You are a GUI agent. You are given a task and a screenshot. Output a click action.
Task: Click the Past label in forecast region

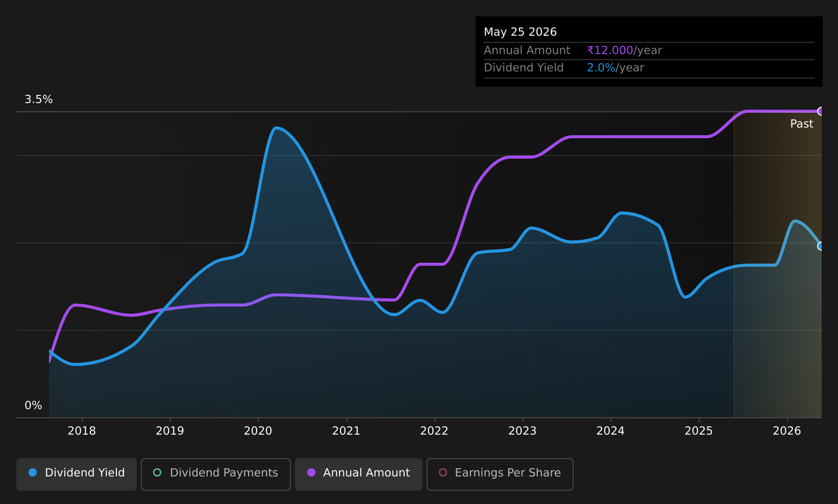coord(802,124)
